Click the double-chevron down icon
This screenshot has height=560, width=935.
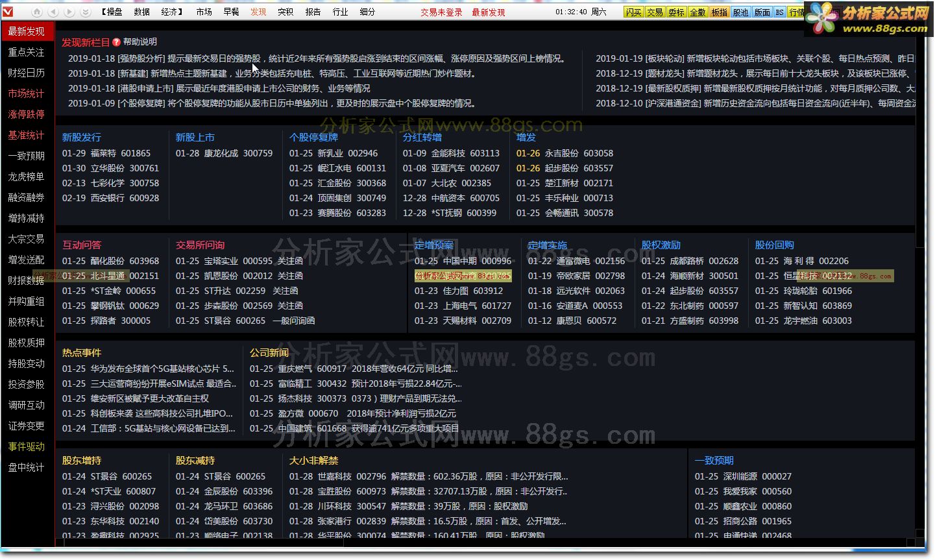click(86, 12)
